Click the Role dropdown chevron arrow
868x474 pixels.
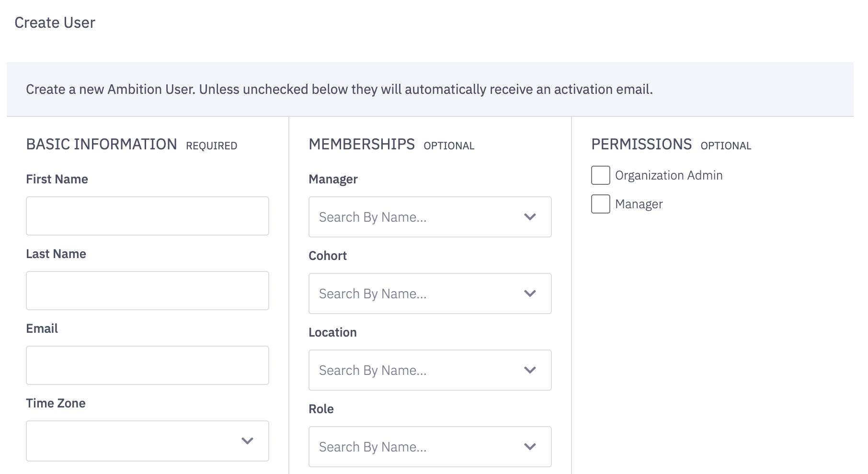[x=530, y=447]
